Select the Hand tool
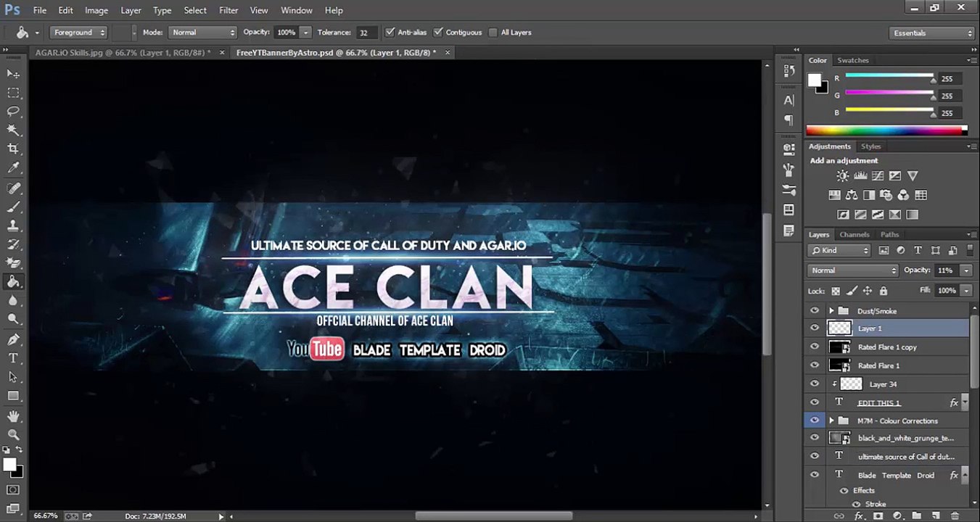Screen dimensions: 980x522 point(13,416)
